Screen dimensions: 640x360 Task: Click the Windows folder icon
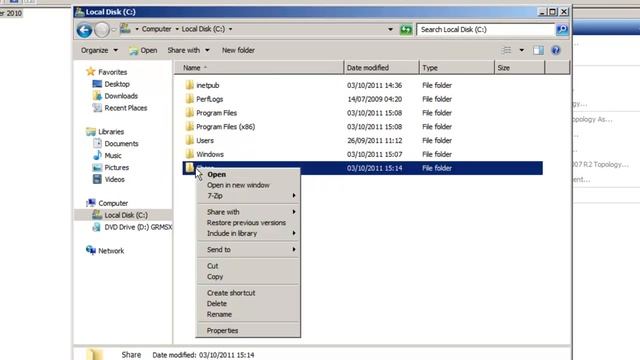[x=189, y=154]
